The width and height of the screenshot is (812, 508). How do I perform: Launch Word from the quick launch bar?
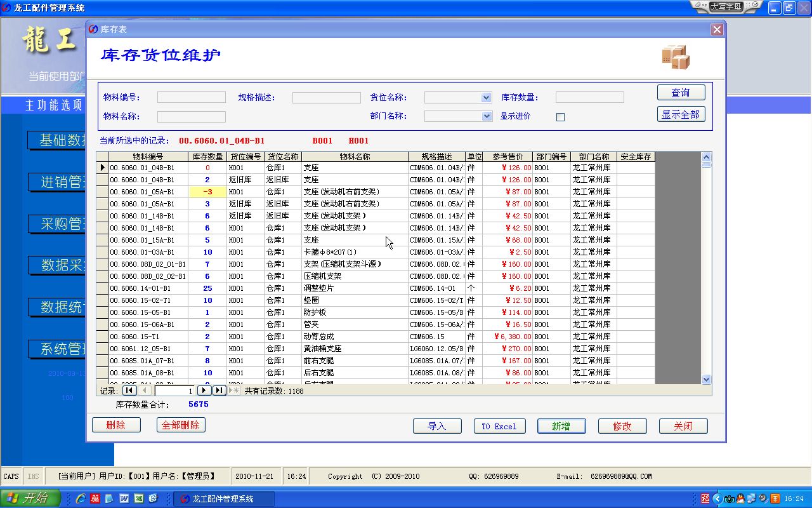pyautogui.click(x=124, y=498)
